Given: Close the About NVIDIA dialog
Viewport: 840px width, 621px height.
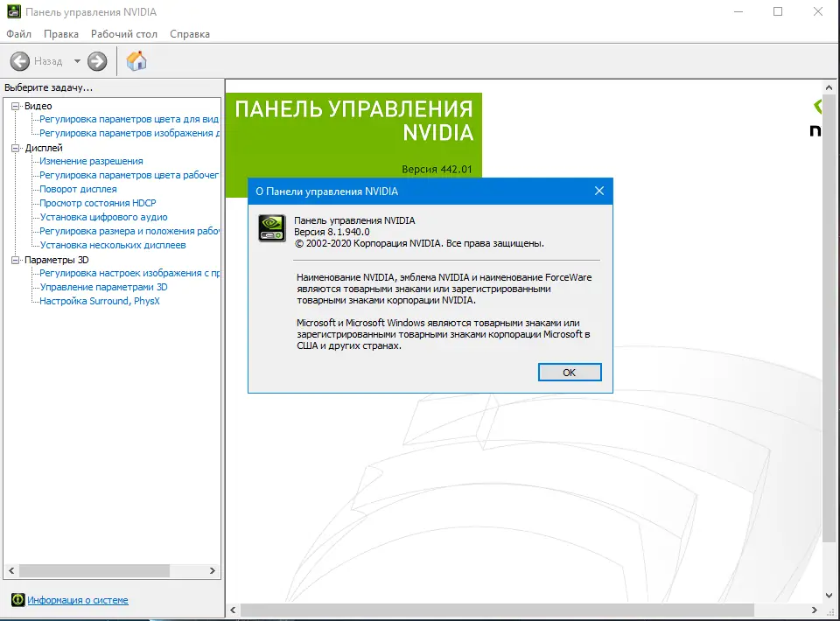Looking at the screenshot, I should coord(598,192).
